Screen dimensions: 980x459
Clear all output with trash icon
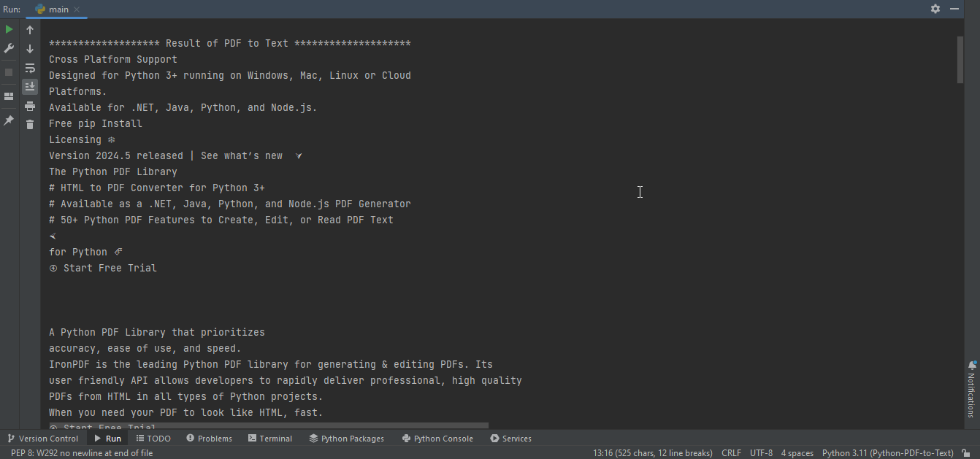coord(30,125)
